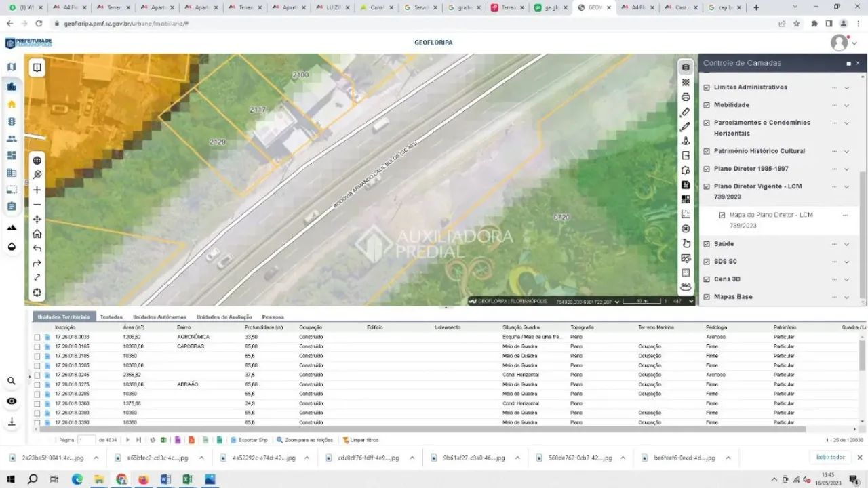Open the clipboard icon in left sidebar
868x488 pixels.
[x=12, y=206]
